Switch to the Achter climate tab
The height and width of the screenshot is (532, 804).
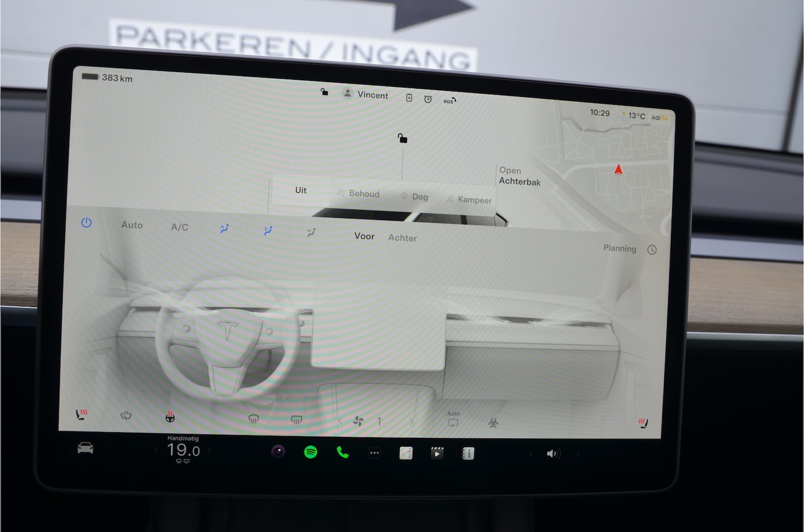tap(402, 238)
